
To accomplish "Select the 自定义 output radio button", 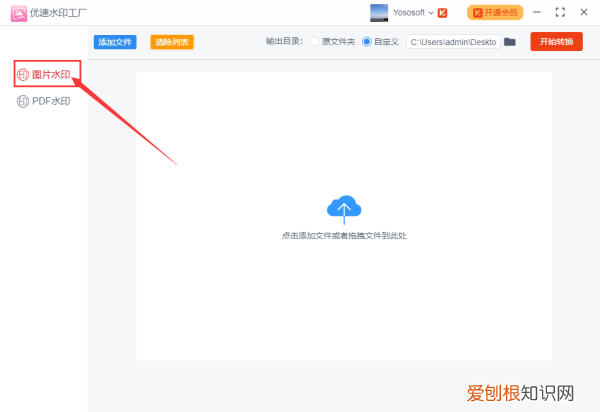I will [x=366, y=42].
